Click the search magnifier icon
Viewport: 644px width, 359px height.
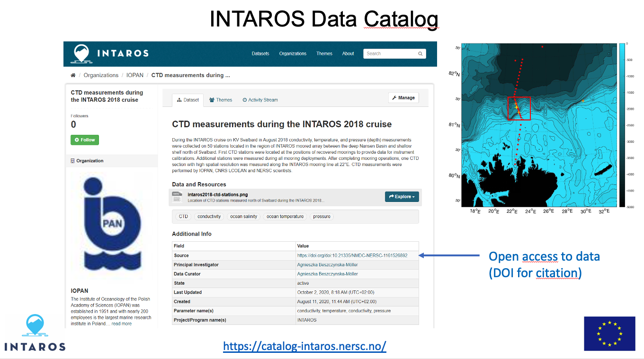[420, 54]
